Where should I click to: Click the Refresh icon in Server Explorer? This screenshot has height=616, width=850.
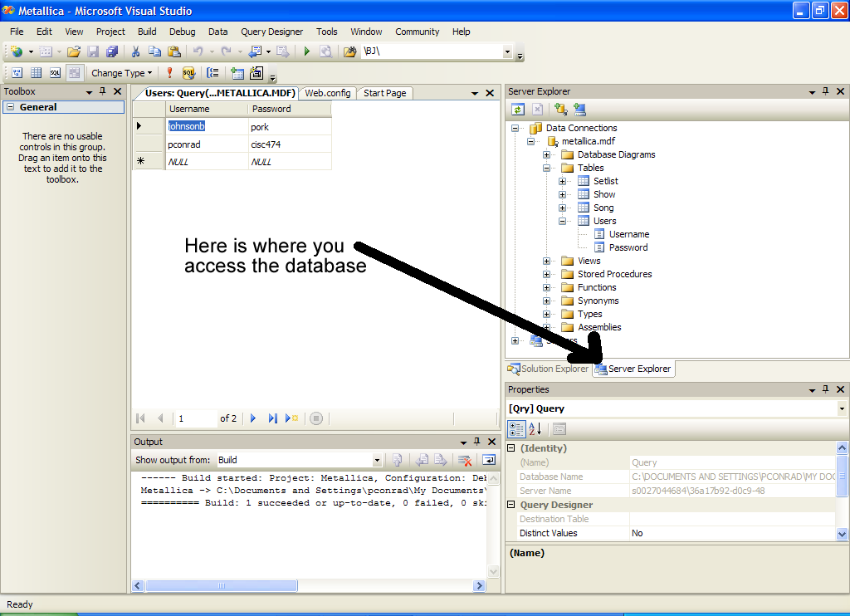coord(518,109)
